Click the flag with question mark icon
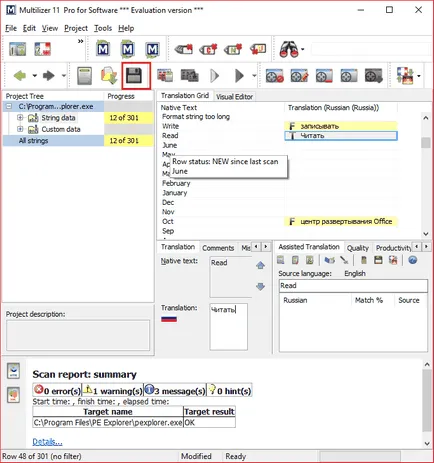Screen dimensions: 434x463 (43, 49)
